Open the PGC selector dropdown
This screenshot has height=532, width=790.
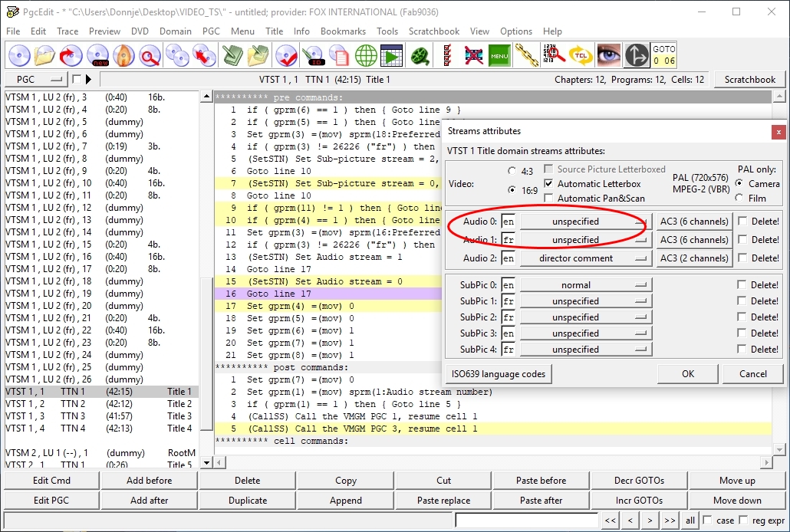pos(35,79)
